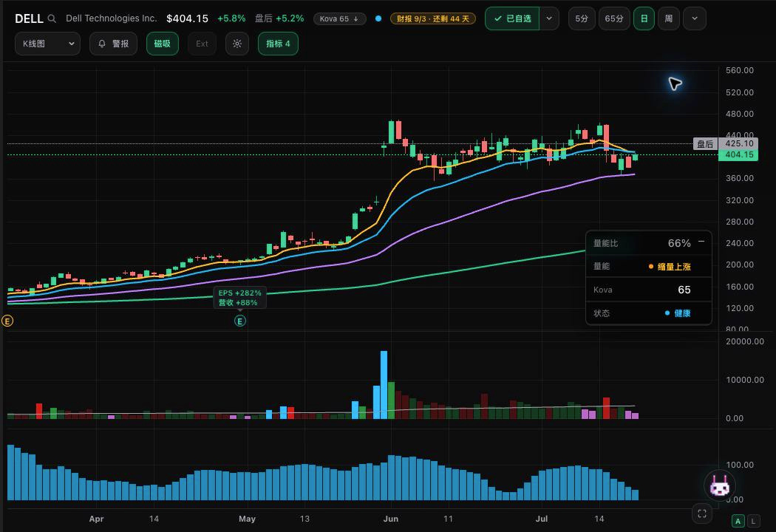The height and width of the screenshot is (532, 776).
Task: Toggle the L log scale button
Action: pyautogui.click(x=753, y=521)
